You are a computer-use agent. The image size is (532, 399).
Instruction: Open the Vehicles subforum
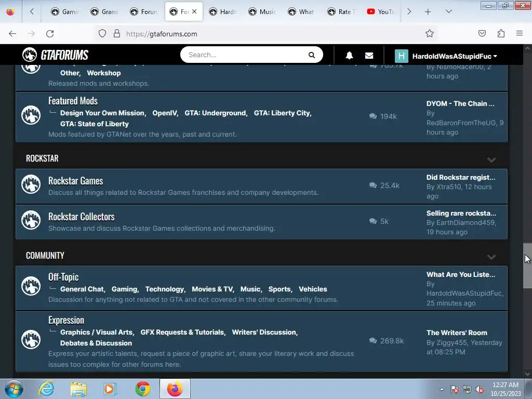click(x=313, y=289)
